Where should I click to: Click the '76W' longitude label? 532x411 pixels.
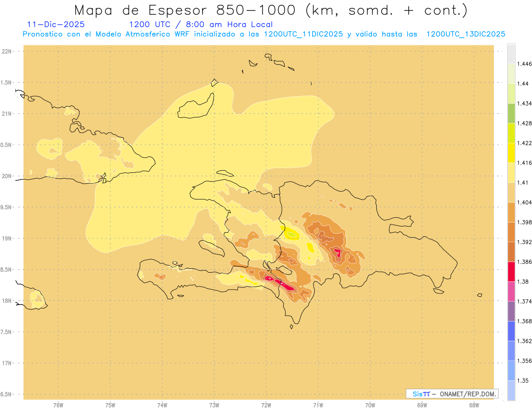[58, 405]
